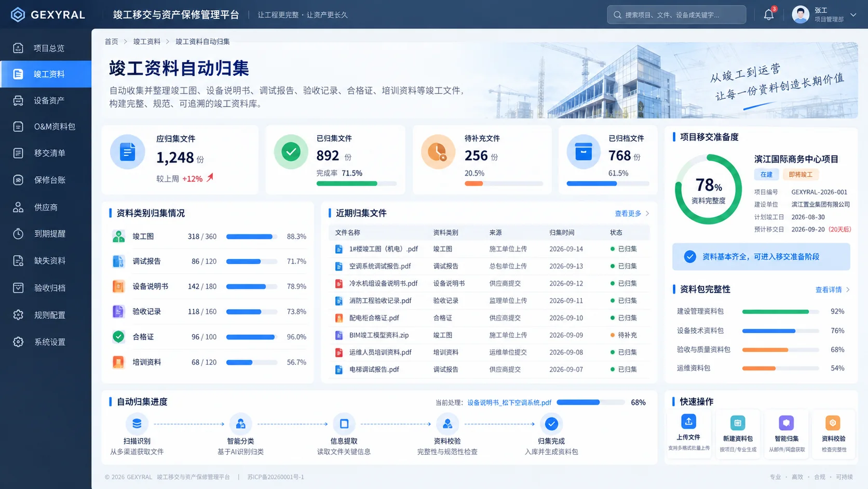Open the notification bell
868x489 pixels.
point(769,15)
